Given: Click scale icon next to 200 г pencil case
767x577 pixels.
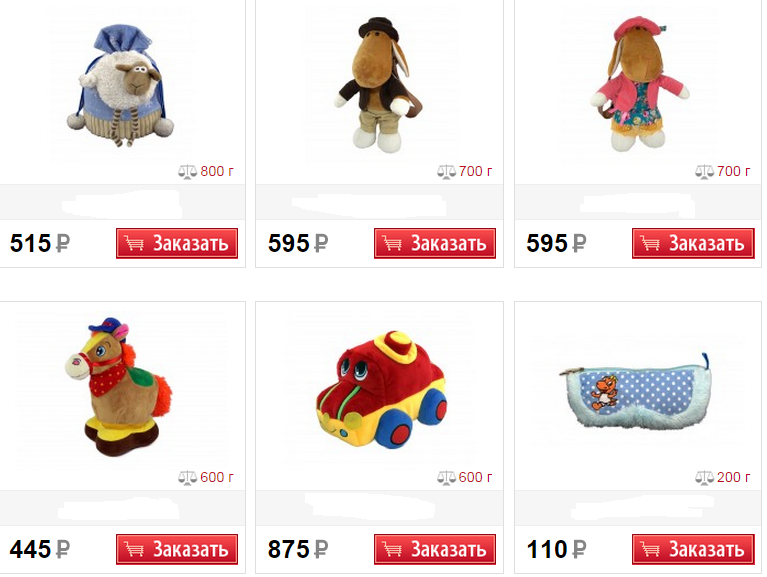Looking at the screenshot, I should (704, 477).
